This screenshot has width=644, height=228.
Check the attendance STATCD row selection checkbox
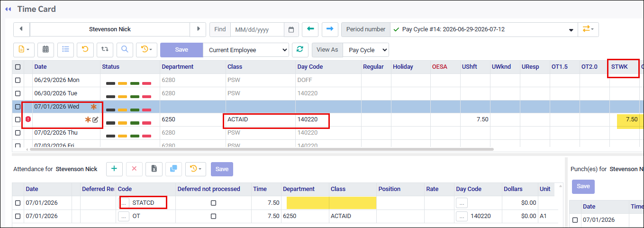pos(18,203)
